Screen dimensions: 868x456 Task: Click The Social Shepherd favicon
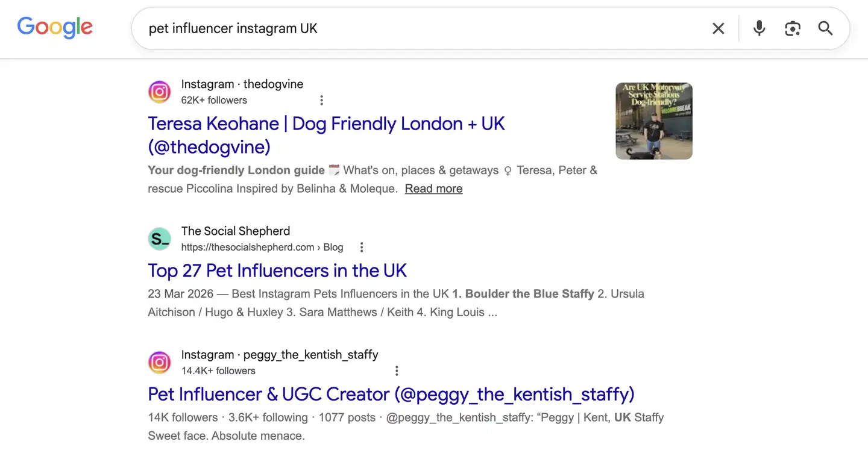point(160,239)
